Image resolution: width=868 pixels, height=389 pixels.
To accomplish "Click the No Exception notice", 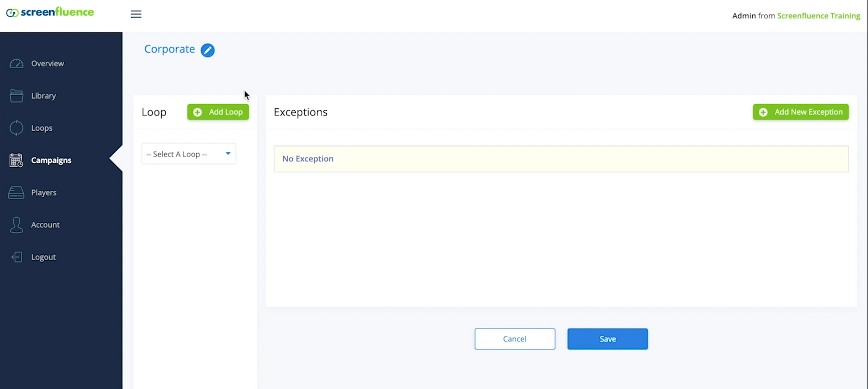I will 561,159.
